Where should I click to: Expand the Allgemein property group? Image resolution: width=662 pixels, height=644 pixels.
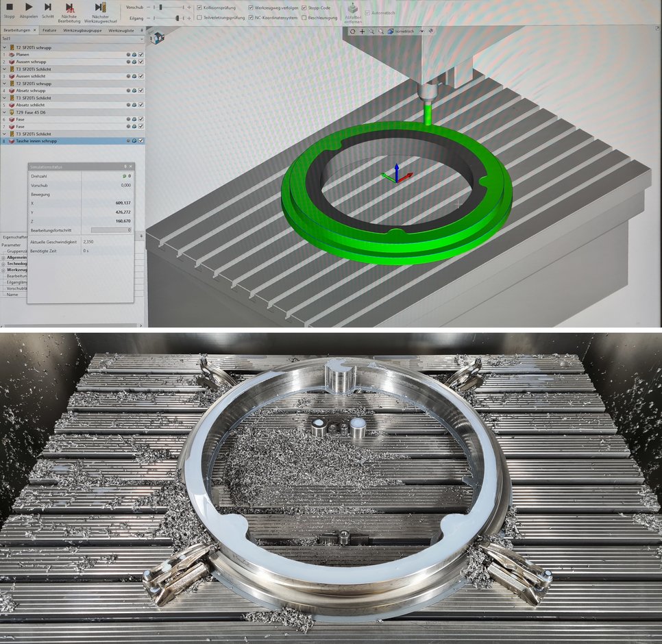[3, 257]
